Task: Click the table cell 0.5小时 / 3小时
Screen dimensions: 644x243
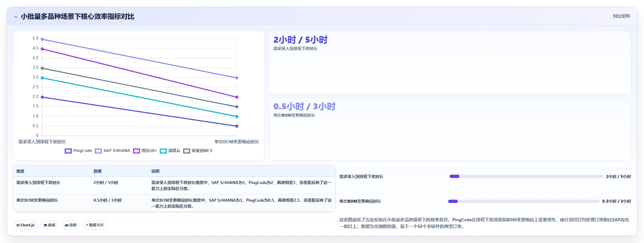Action: pyautogui.click(x=107, y=200)
